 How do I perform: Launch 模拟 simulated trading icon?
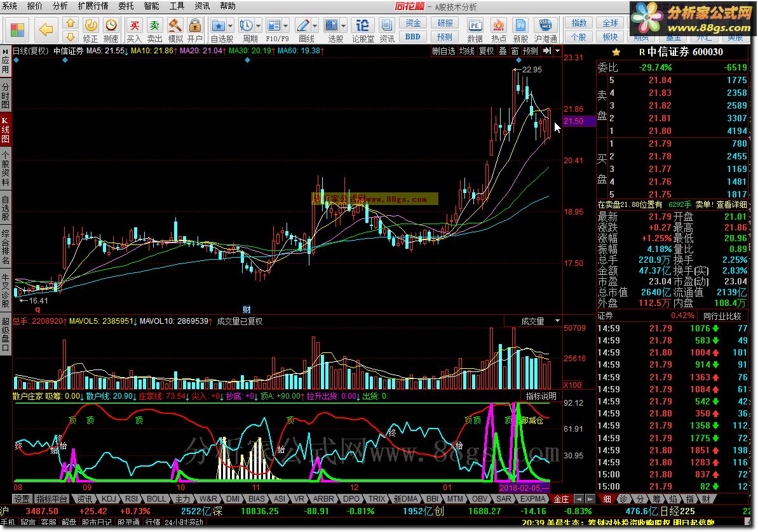[x=175, y=30]
